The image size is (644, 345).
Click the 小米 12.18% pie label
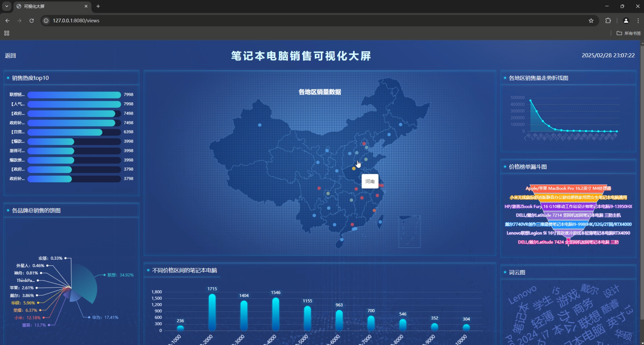27,318
